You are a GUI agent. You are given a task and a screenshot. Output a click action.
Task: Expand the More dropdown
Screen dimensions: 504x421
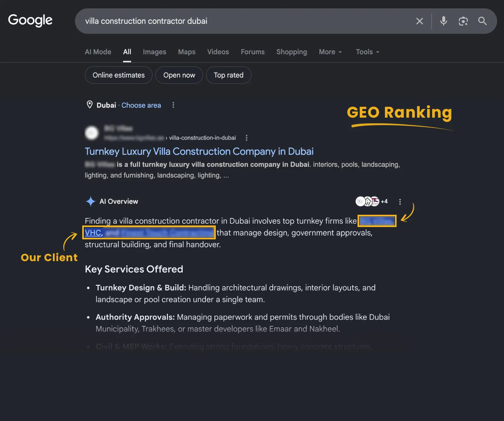click(x=330, y=52)
